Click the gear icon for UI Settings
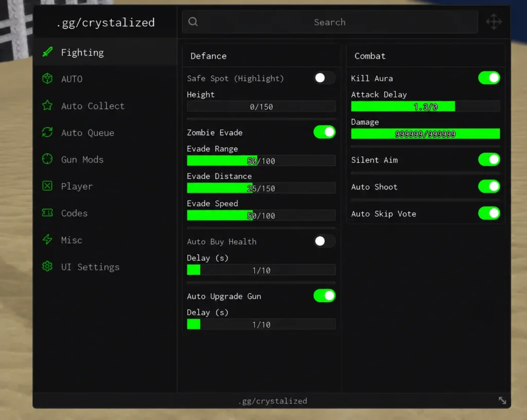 pyautogui.click(x=47, y=266)
